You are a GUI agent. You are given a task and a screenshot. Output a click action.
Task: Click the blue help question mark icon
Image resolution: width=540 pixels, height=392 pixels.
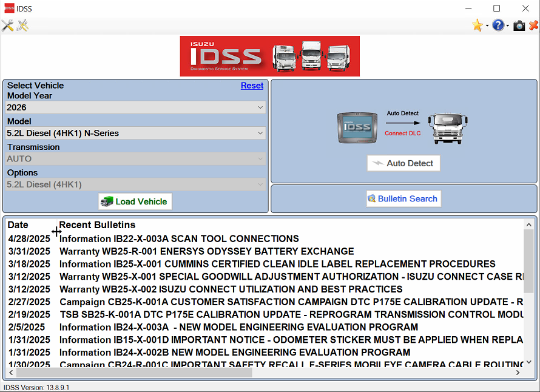[498, 25]
